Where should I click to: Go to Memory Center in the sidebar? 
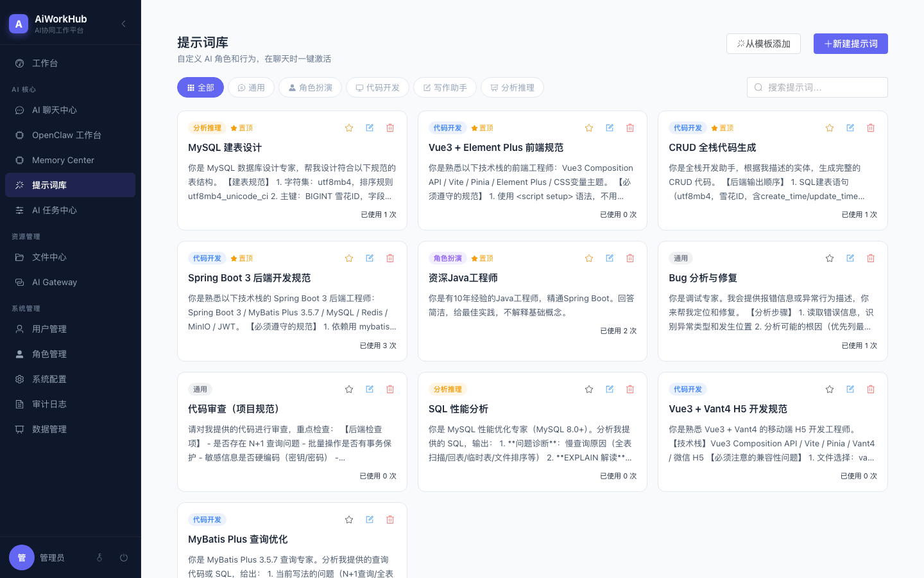70,160
